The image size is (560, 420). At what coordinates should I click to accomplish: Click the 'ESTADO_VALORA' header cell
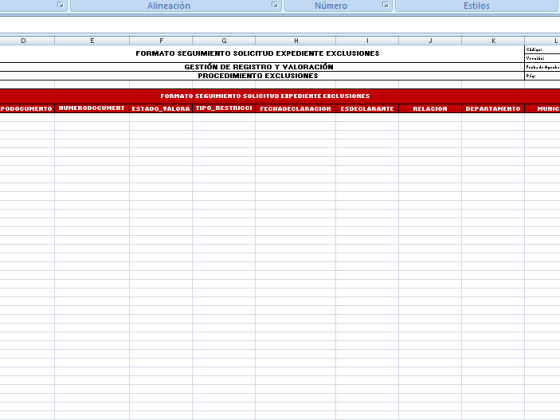(x=161, y=108)
